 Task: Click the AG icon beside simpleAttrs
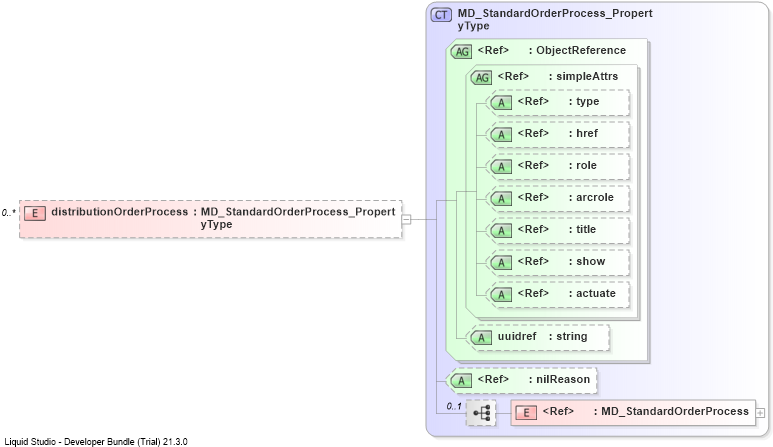click(x=482, y=77)
